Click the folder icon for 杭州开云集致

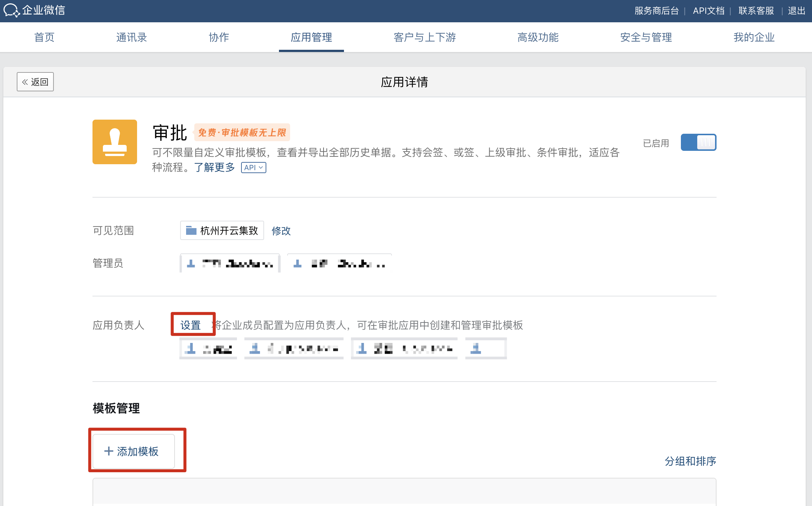pyautogui.click(x=191, y=231)
